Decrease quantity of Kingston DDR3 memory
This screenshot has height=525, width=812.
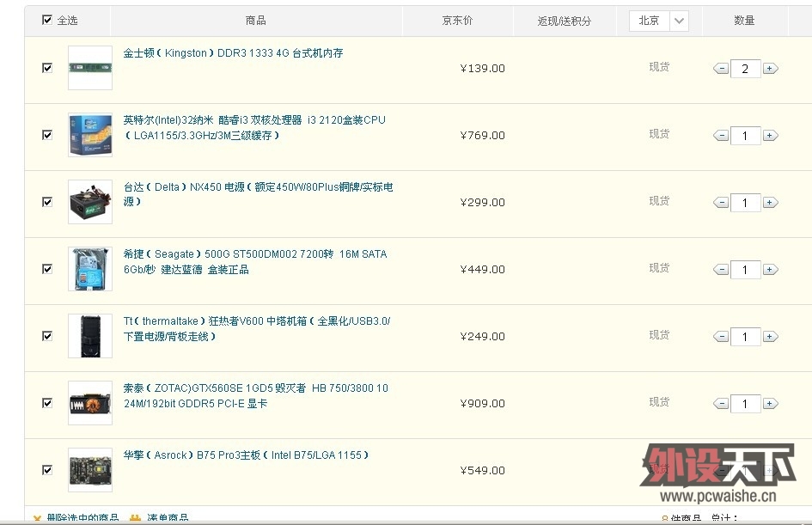[x=721, y=69]
